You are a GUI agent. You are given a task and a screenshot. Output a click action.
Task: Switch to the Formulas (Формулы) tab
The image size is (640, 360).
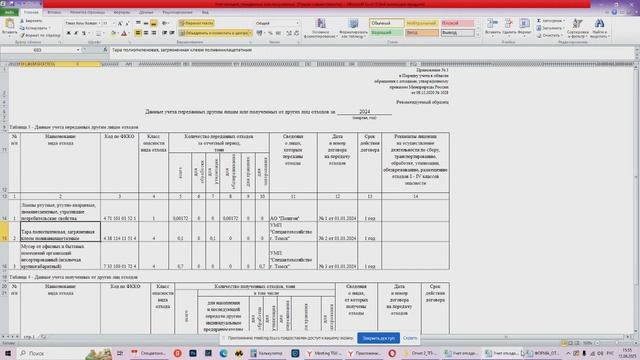122,12
